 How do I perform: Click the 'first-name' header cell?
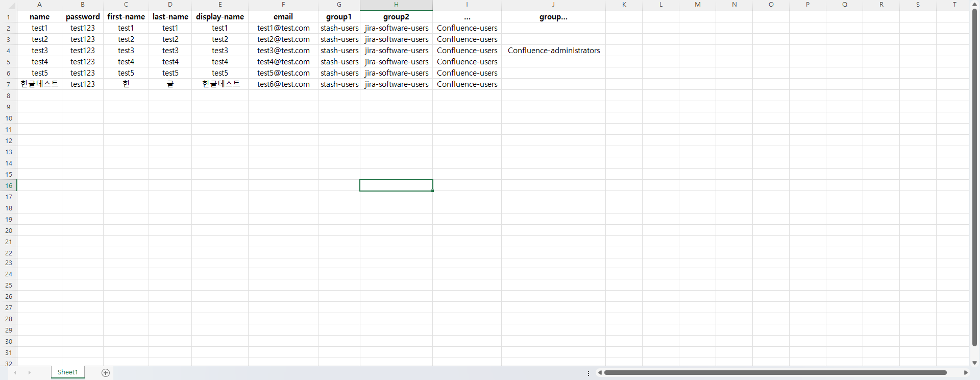coord(126,17)
